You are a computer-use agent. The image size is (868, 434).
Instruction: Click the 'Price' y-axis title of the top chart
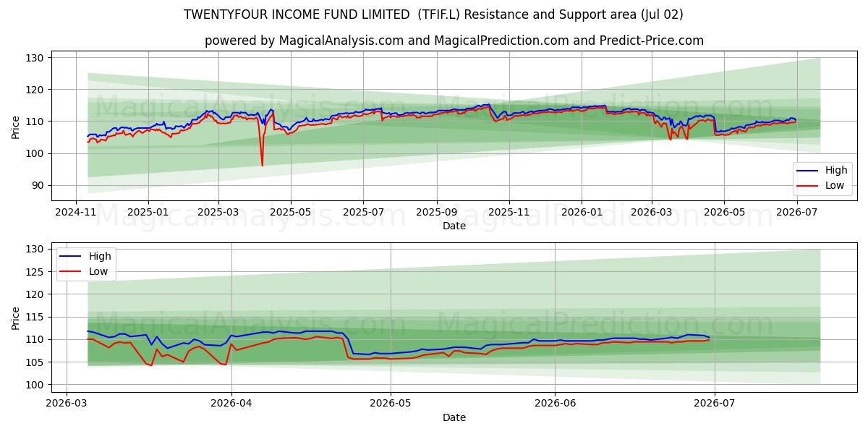[15, 127]
